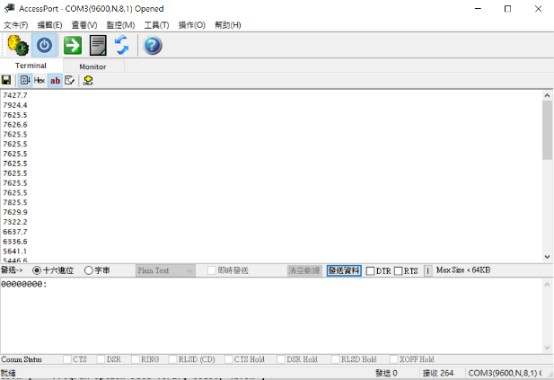
Task: Open the 工具(T) menu
Action: 157,25
